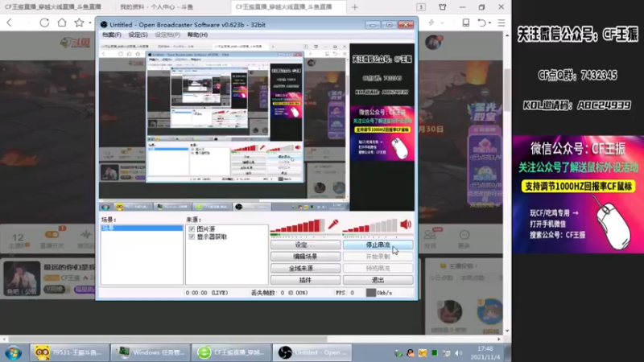This screenshot has height=362, width=644.
Task: Toggle the 图片源 source checkbox
Action: pyautogui.click(x=192, y=229)
